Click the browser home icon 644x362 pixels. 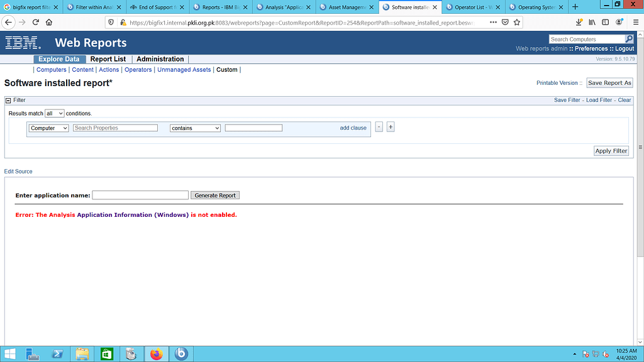click(48, 21)
